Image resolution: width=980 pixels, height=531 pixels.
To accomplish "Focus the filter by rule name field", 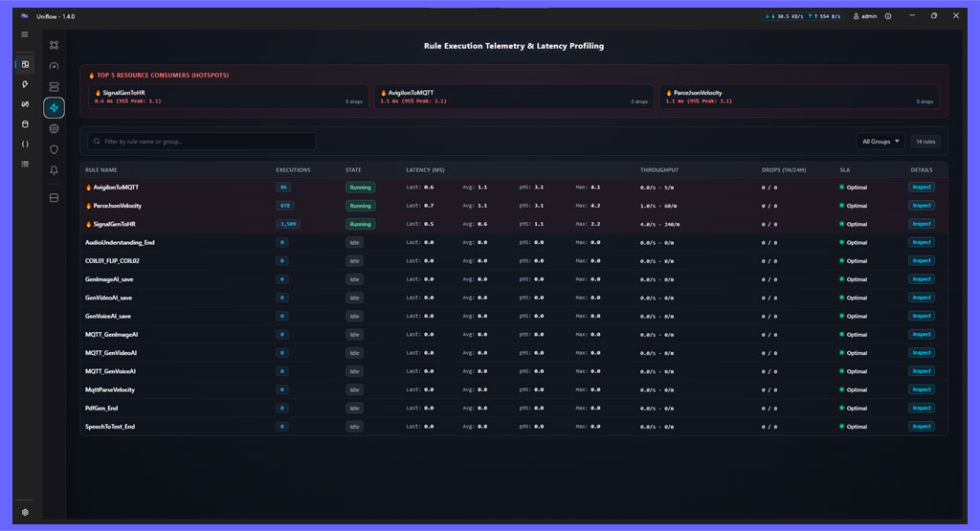I will pyautogui.click(x=201, y=142).
